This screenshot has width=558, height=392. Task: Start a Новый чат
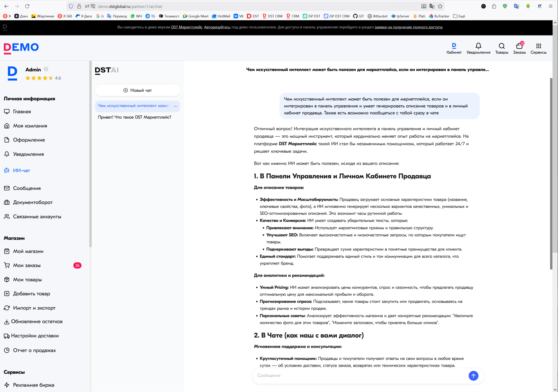pos(138,90)
